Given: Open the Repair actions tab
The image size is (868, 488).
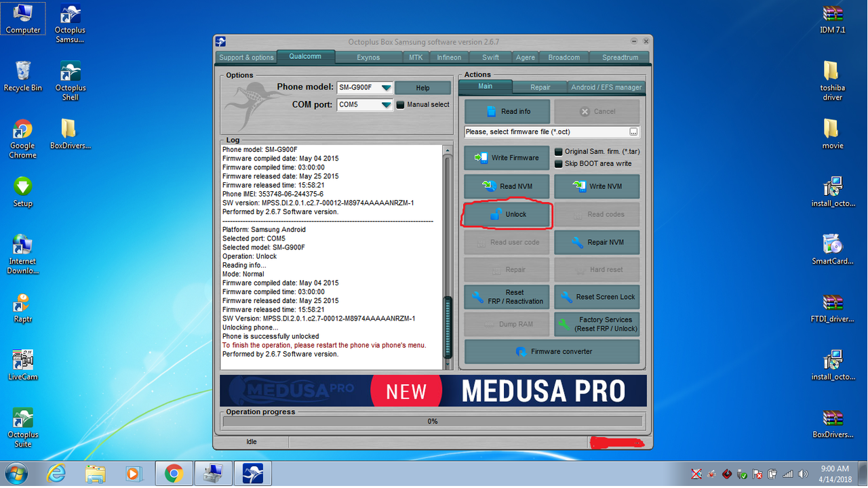Looking at the screenshot, I should pos(540,87).
